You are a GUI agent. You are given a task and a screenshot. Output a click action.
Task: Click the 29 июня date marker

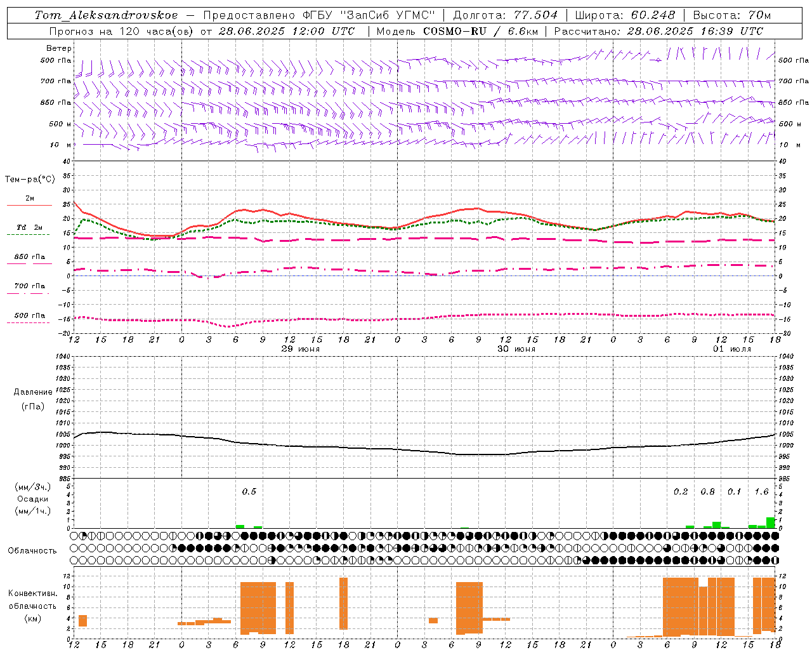click(301, 349)
